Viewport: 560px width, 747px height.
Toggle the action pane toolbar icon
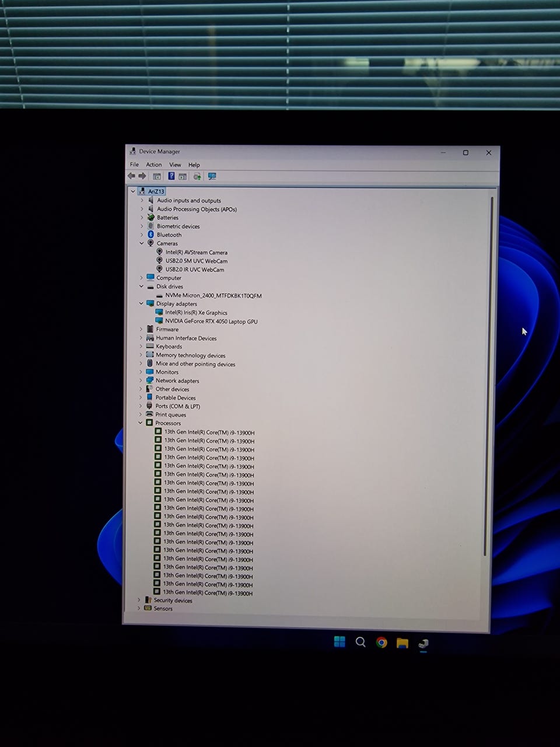click(x=183, y=176)
